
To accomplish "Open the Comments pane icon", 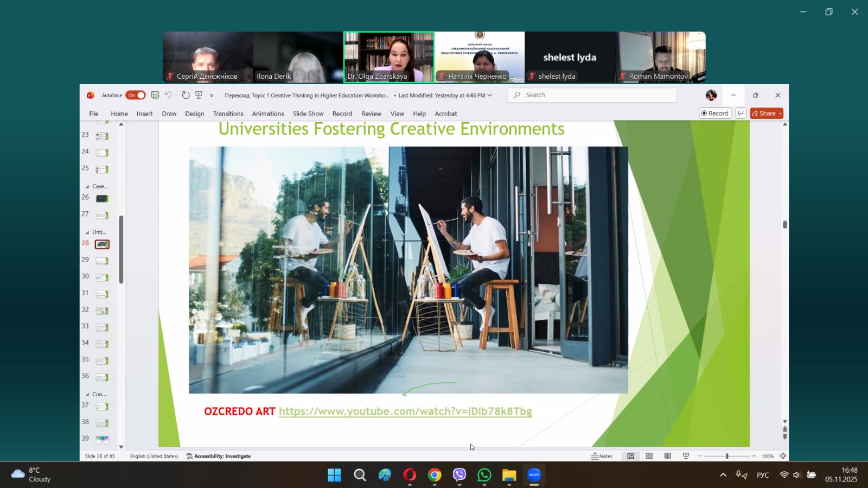I will [x=741, y=113].
